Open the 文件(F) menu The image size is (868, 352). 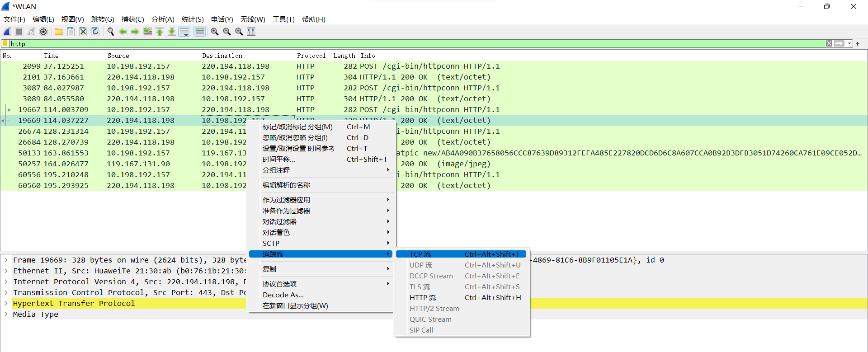14,19
